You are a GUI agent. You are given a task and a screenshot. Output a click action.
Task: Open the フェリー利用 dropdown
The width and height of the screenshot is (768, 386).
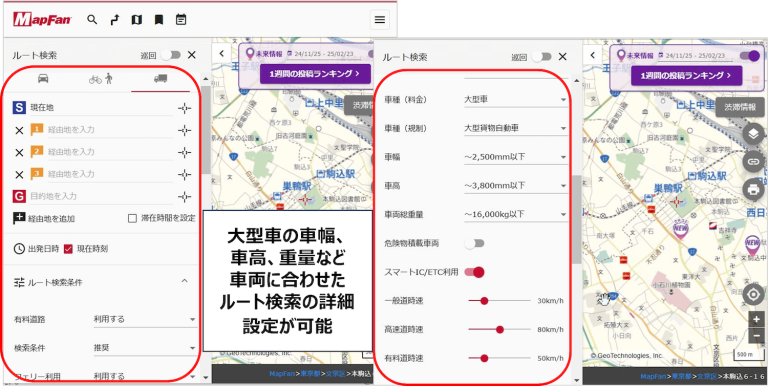pyautogui.click(x=145, y=376)
